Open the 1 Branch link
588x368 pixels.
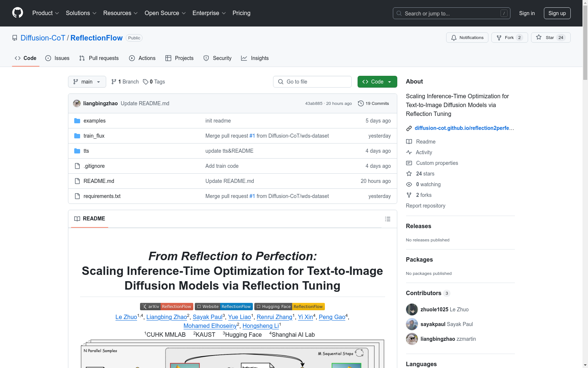point(125,82)
